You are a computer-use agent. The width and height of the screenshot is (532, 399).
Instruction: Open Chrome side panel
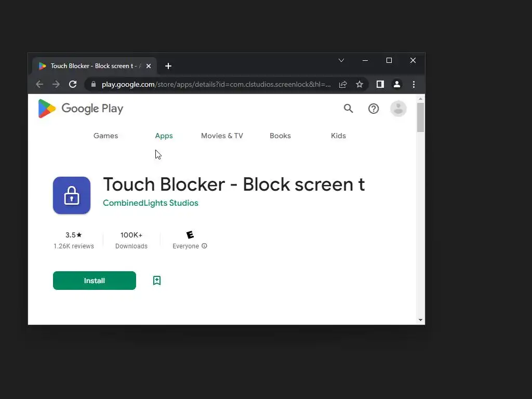(380, 84)
